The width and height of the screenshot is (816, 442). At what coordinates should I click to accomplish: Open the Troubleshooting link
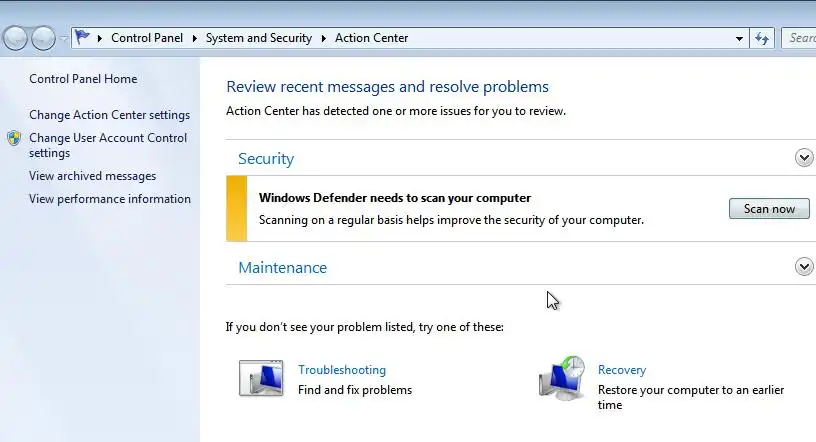[x=341, y=370]
